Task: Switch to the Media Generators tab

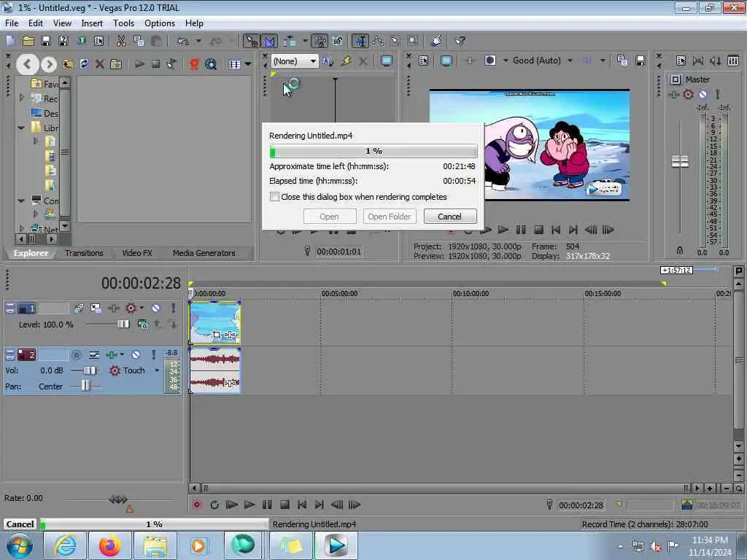Action: click(x=204, y=253)
